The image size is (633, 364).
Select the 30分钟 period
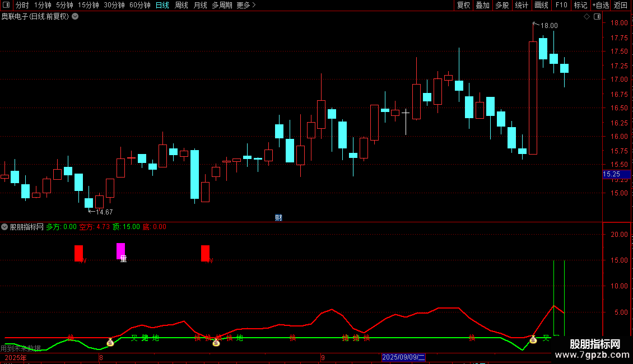point(114,5)
